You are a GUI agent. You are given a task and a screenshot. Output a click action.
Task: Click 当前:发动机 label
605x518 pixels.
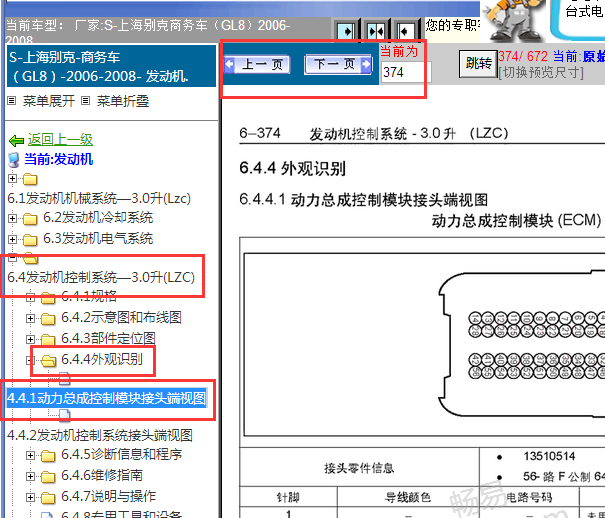[x=59, y=159]
